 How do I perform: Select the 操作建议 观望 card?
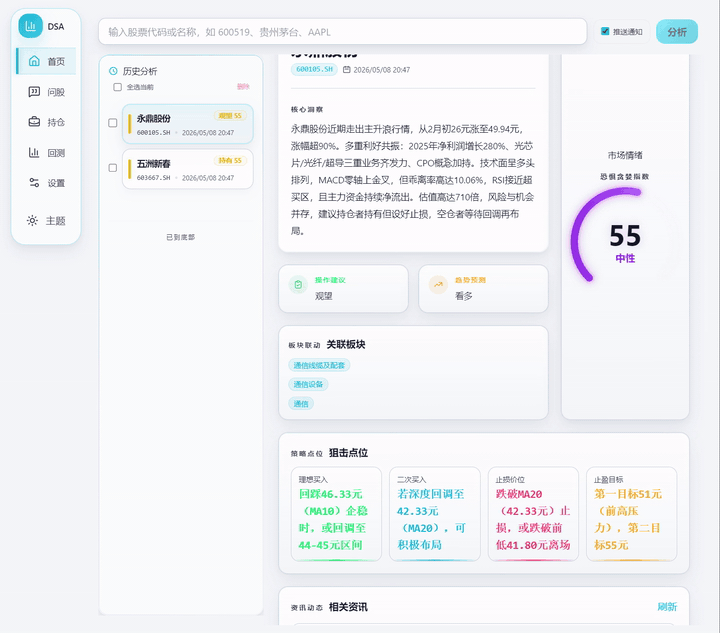point(343,289)
